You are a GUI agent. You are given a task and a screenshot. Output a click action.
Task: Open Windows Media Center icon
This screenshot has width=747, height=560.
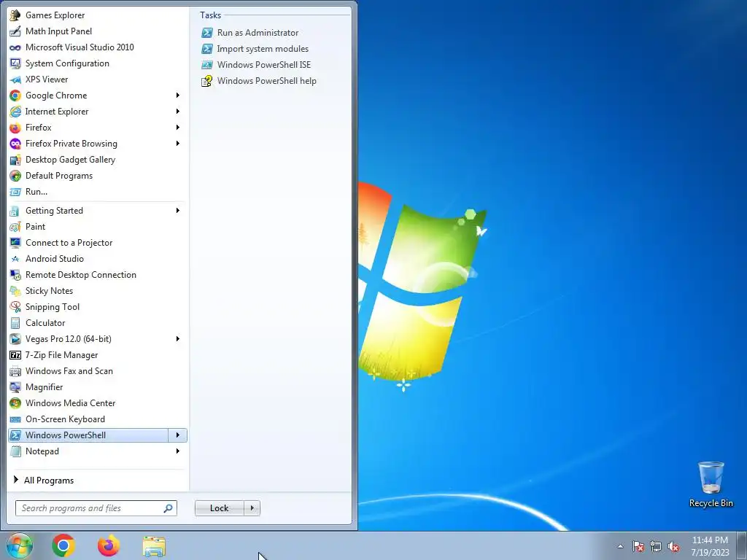tap(15, 403)
